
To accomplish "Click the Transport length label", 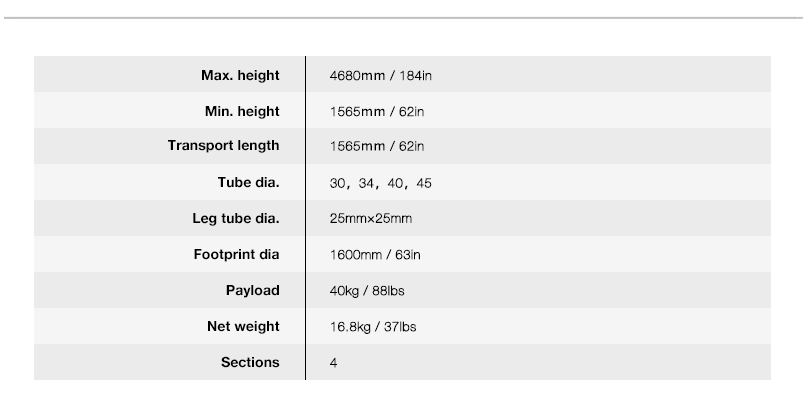I will (x=223, y=145).
